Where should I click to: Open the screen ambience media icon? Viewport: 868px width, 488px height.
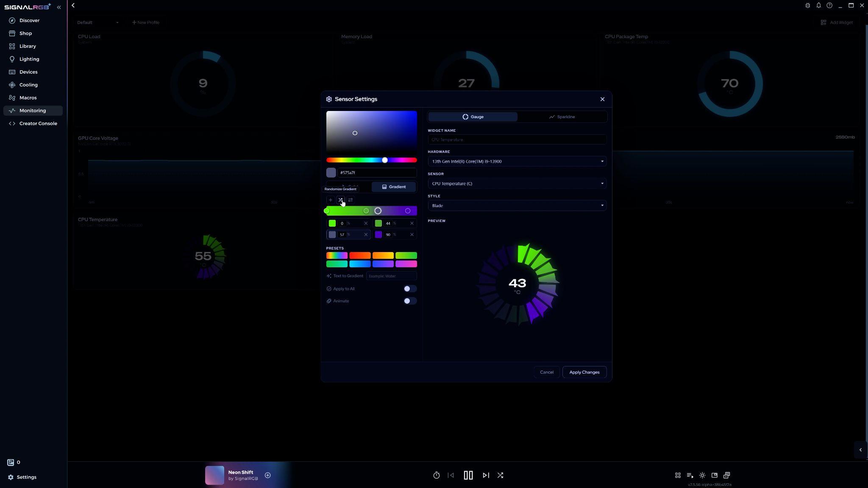[727, 475]
